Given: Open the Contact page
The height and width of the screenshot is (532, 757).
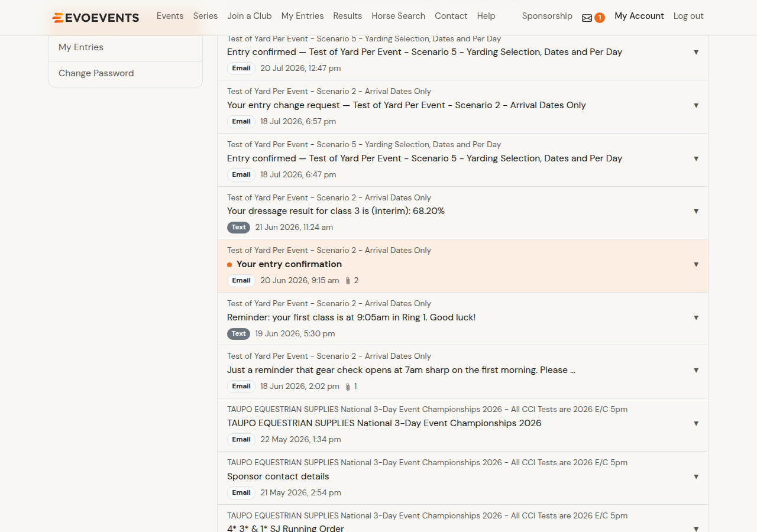Looking at the screenshot, I should tap(451, 16).
